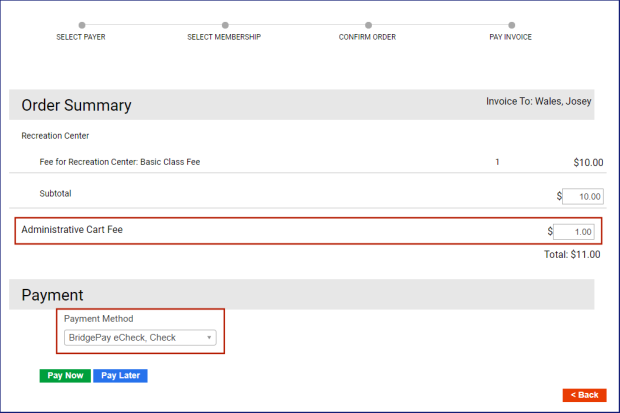620x413 pixels.
Task: Select the Basic Class Fee line item
Action: coord(120,161)
